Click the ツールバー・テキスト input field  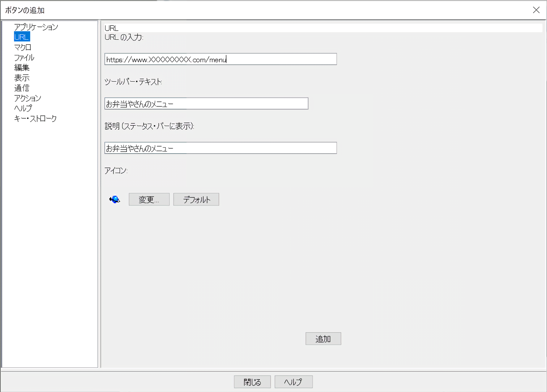[206, 103]
